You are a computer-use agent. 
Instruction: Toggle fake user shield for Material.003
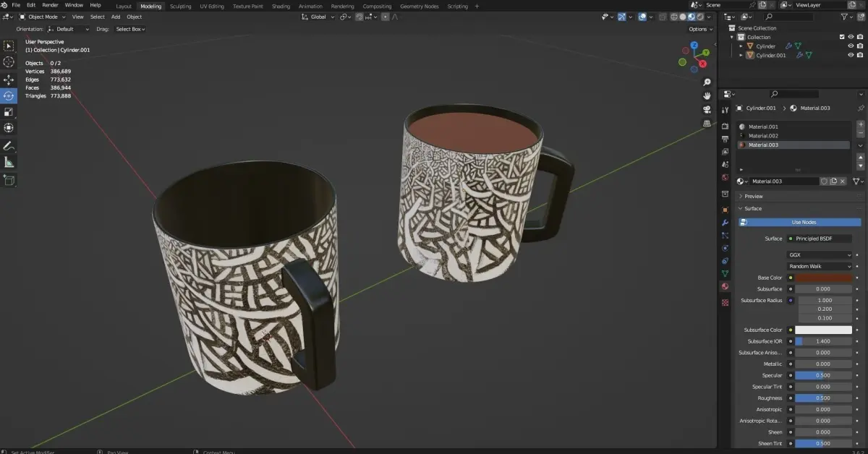824,181
